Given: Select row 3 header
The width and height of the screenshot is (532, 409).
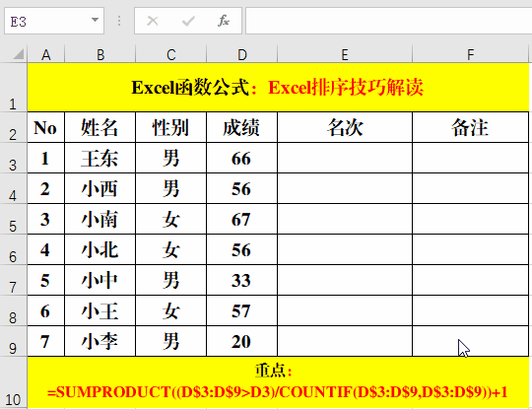Looking at the screenshot, I should 13,158.
